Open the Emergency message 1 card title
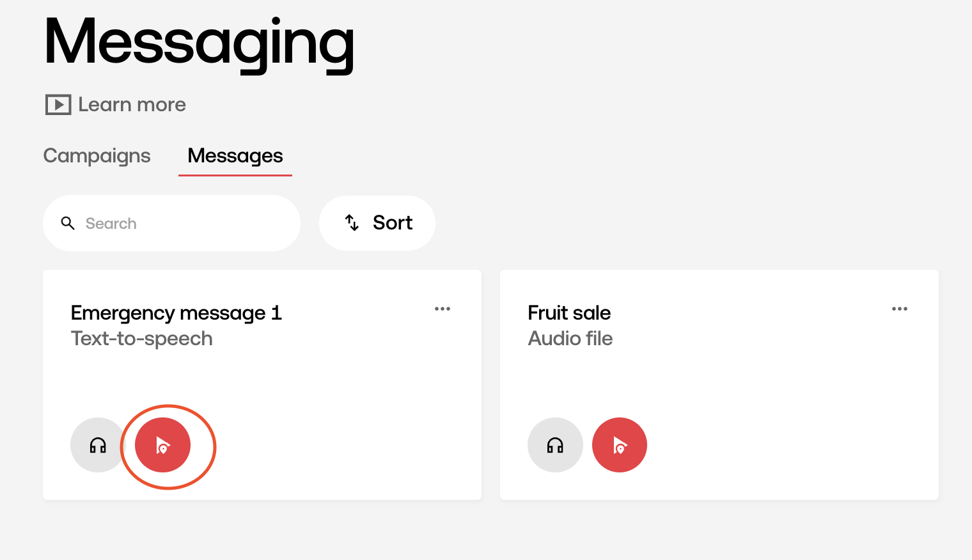The width and height of the screenshot is (972, 560). [x=176, y=313]
